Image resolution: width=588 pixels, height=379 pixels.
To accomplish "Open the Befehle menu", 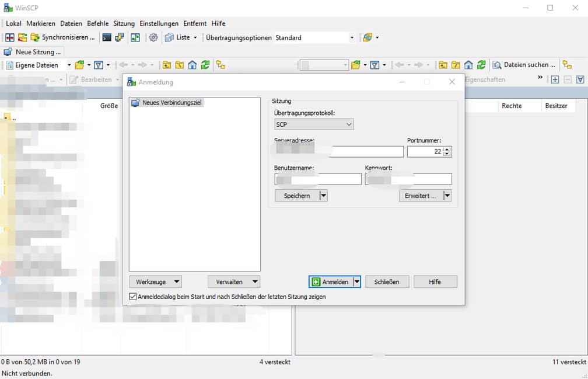I will [x=97, y=23].
